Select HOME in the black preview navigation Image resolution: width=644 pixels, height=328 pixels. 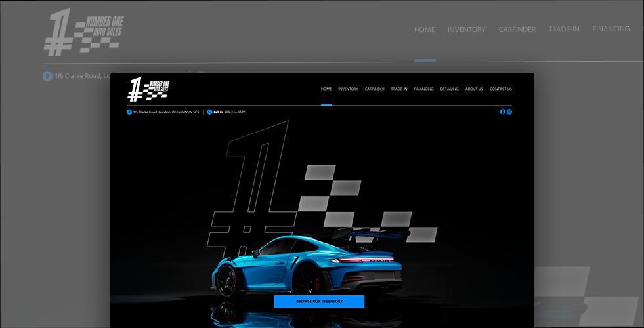point(326,89)
